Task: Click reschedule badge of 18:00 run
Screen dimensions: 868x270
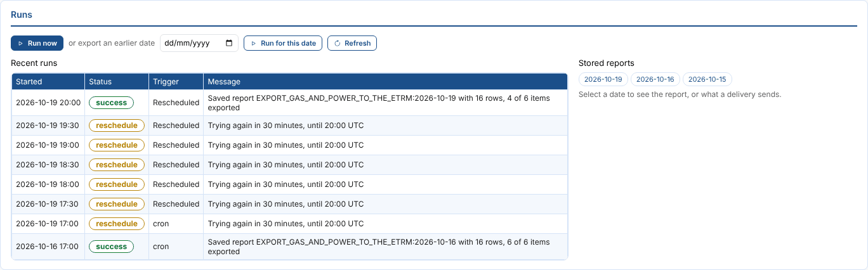Action: (117, 184)
